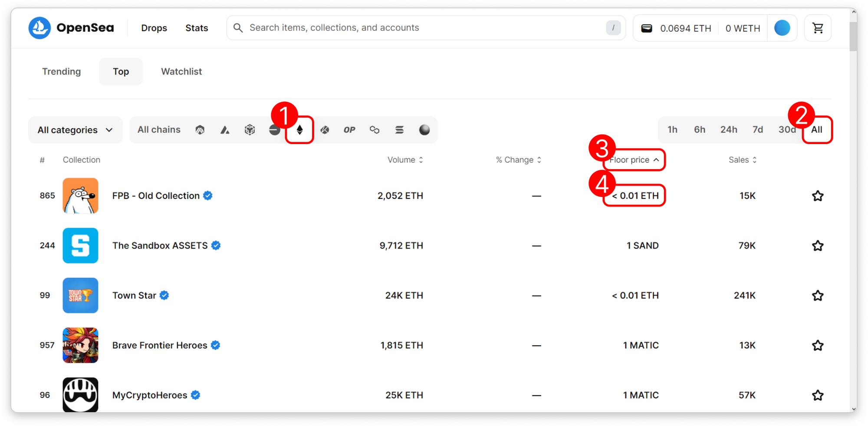Screen dimensions: 868x426
Task: Filter by Avalanche chain icon
Action: point(225,130)
